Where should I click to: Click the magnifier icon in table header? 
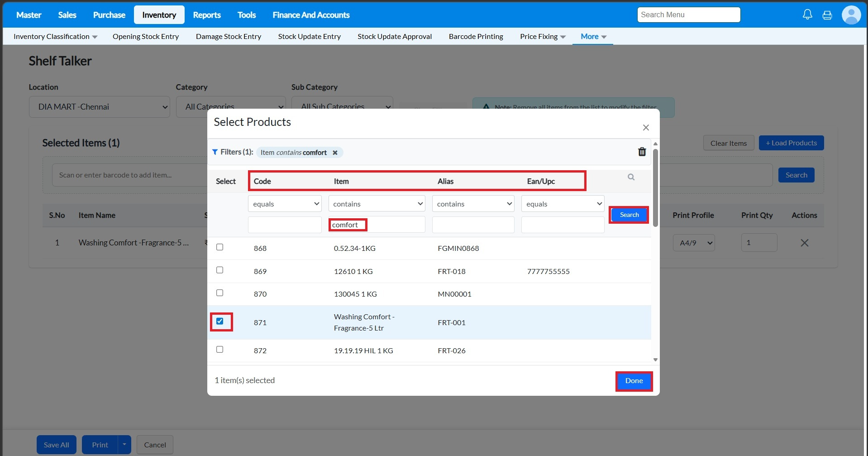pos(631,177)
